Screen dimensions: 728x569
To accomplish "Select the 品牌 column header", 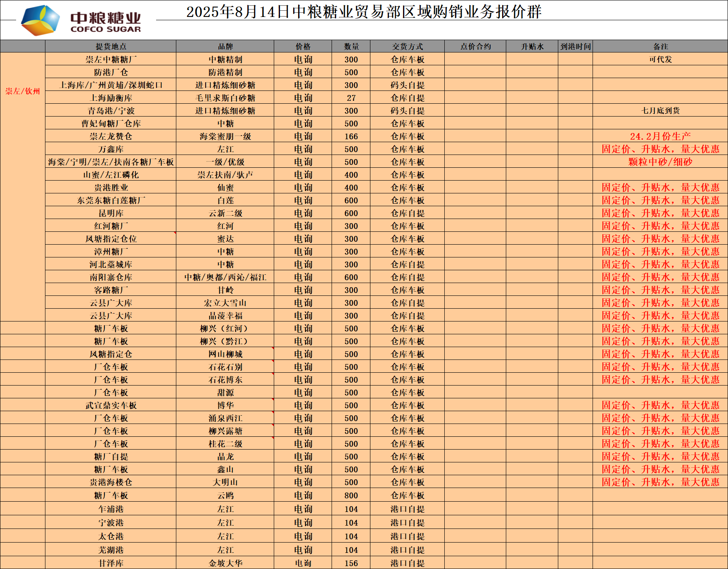I will tap(225, 46).
